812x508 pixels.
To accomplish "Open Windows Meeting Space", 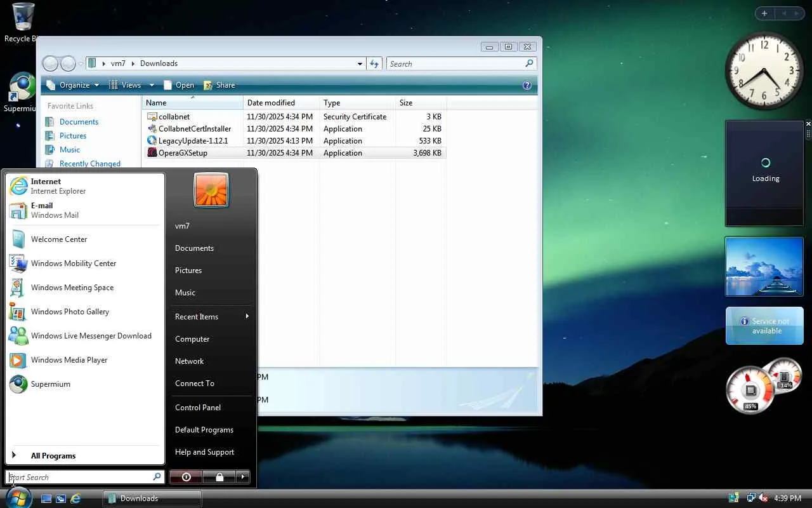I will [85, 288].
